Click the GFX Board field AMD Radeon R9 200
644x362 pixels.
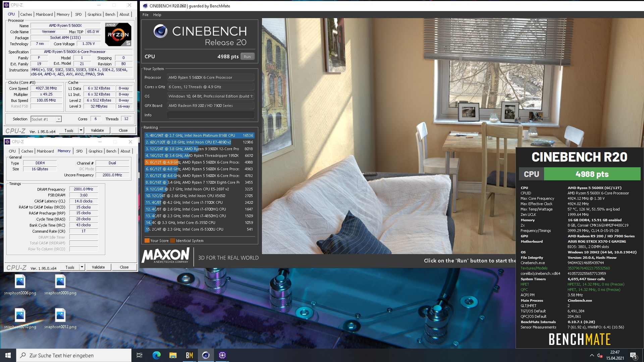pos(211,106)
